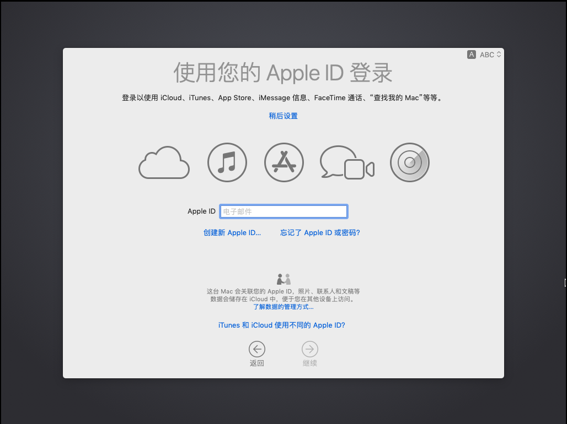This screenshot has width=567, height=424.
Task: Click the 'Apple ID' field label
Action: coord(201,211)
